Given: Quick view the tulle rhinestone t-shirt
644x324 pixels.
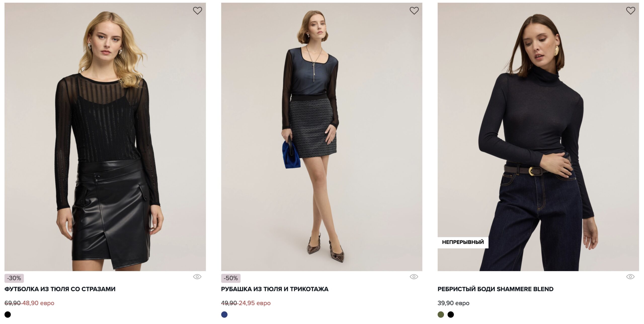Looking at the screenshot, I should tap(197, 277).
